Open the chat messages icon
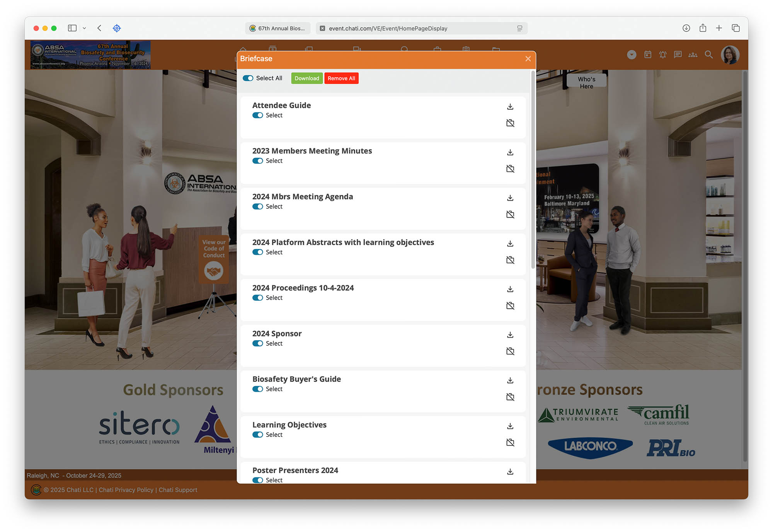Image resolution: width=773 pixels, height=532 pixels. point(678,55)
